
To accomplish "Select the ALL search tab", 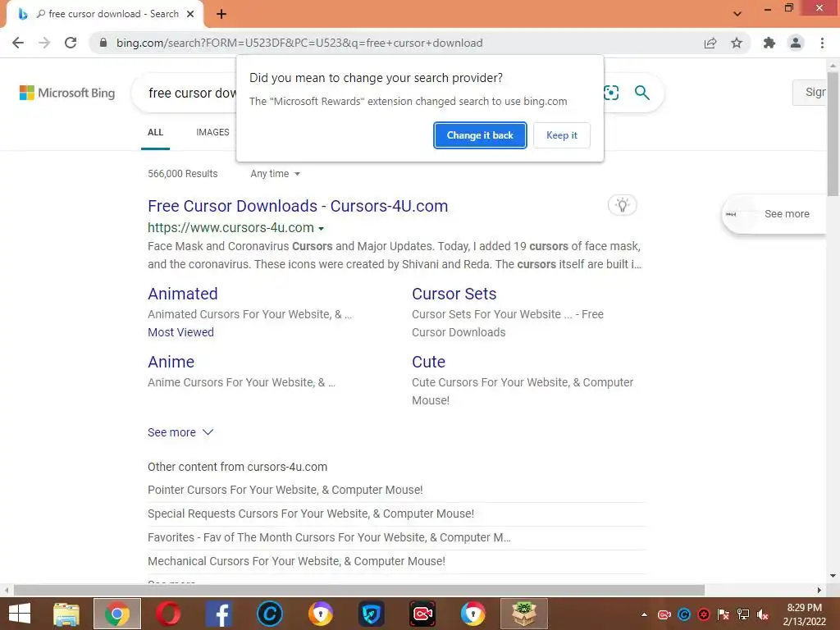I will pos(155,132).
